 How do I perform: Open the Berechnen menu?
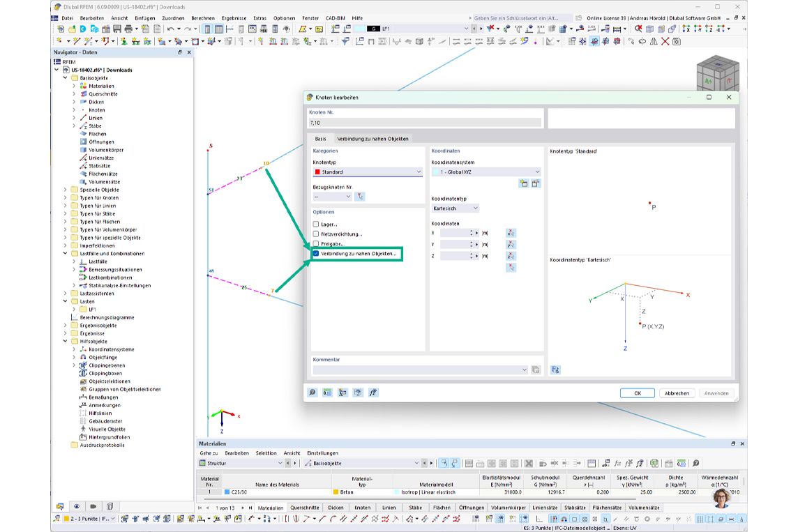pos(202,18)
